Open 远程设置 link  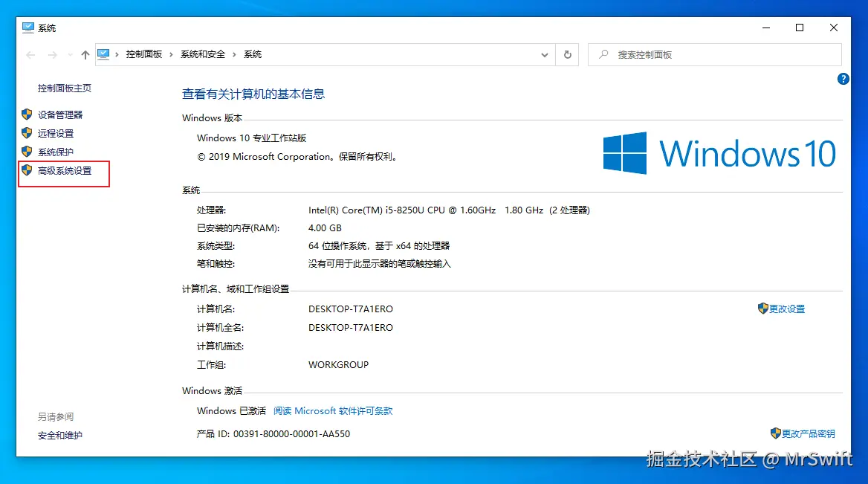tap(55, 134)
